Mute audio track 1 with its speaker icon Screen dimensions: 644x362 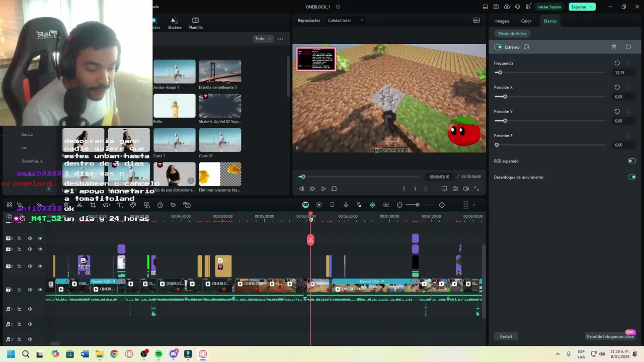click(30, 309)
